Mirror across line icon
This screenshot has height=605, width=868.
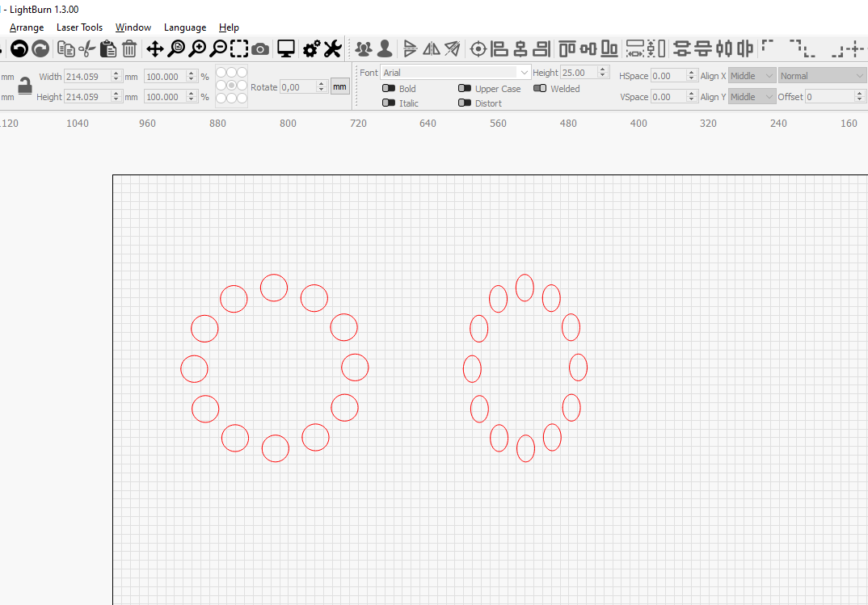tap(453, 49)
